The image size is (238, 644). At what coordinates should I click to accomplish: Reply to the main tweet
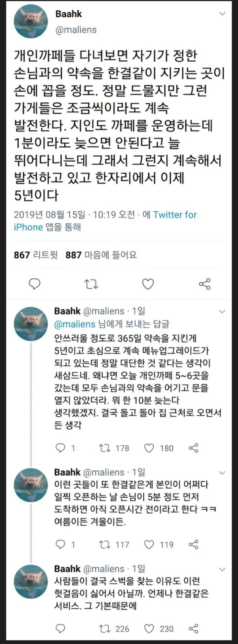tap(35, 284)
